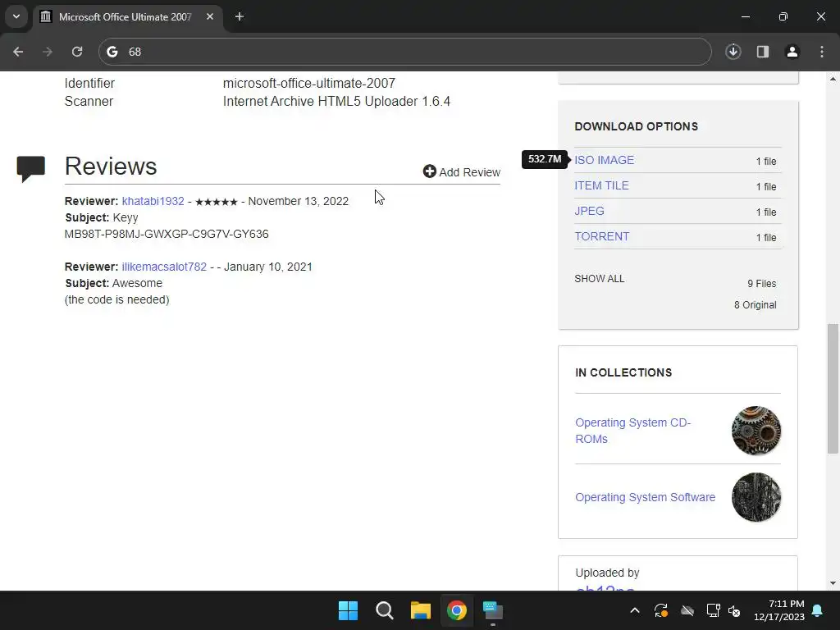The image size is (840, 630).
Task: Open reviewer ilikemacsalot782 profile
Action: point(164,267)
